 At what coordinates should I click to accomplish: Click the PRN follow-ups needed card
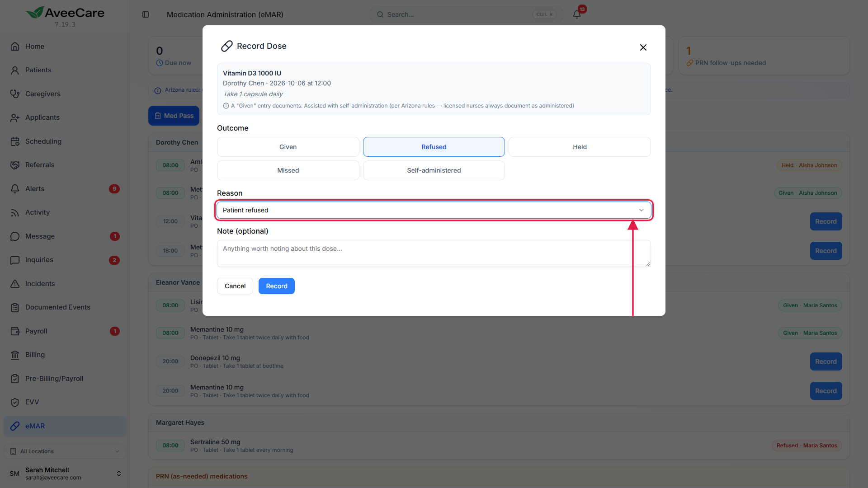[764, 56]
